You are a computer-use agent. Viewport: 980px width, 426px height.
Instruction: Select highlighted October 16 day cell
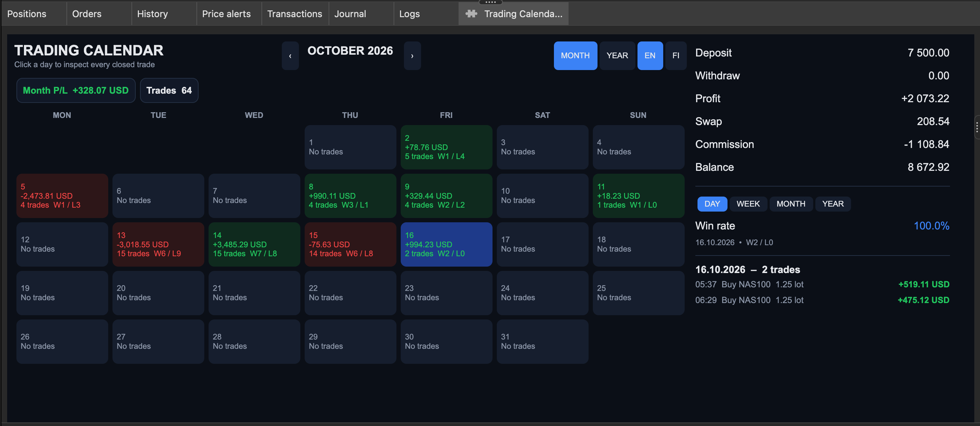pyautogui.click(x=446, y=244)
